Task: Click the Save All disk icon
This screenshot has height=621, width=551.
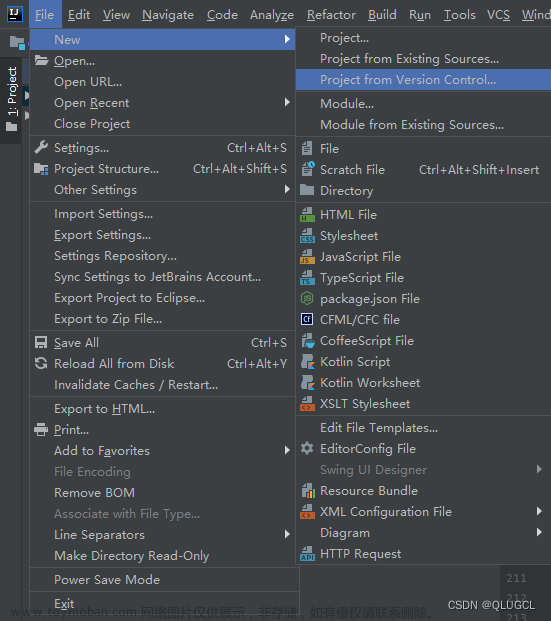Action: point(41,342)
